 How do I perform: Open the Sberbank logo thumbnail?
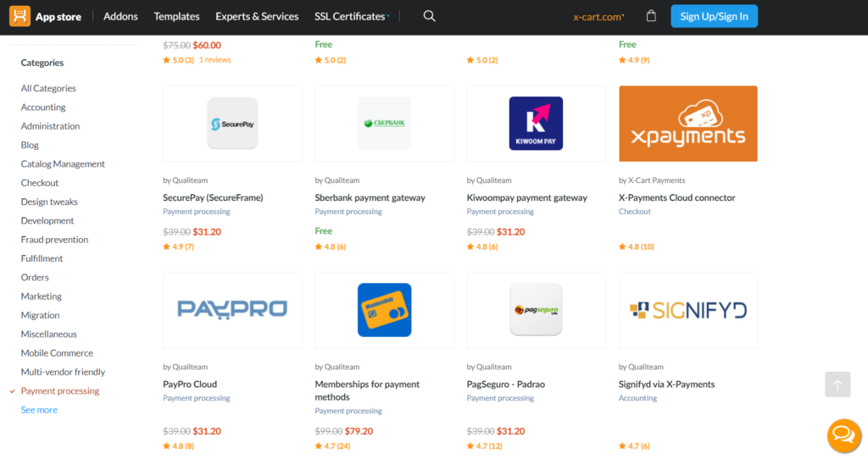coord(384,124)
